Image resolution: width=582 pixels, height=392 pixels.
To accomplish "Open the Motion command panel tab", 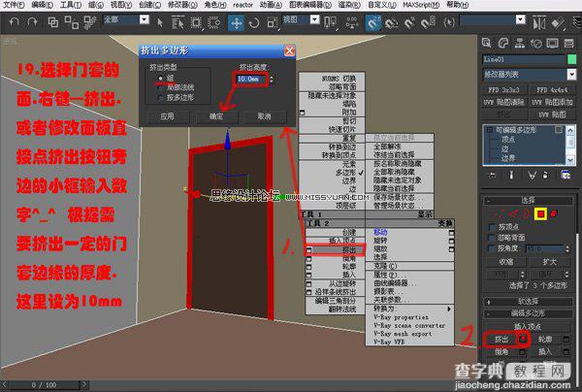I will pos(536,44).
